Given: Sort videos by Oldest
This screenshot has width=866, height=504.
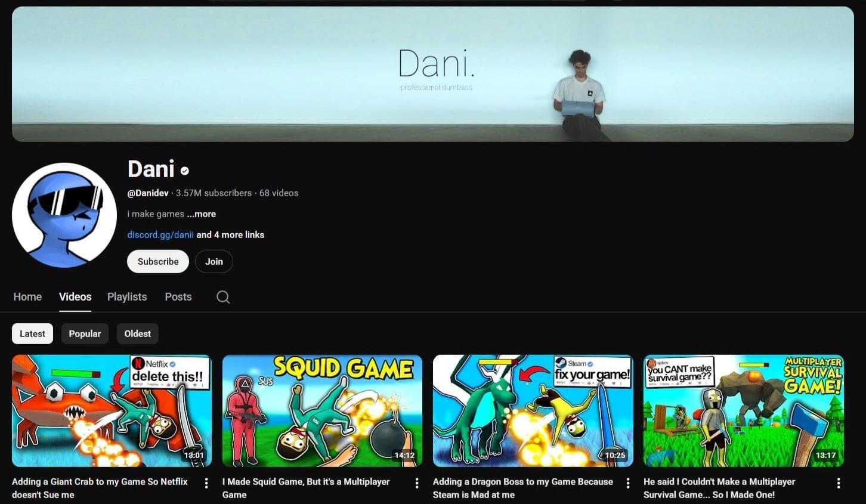Looking at the screenshot, I should 137,334.
